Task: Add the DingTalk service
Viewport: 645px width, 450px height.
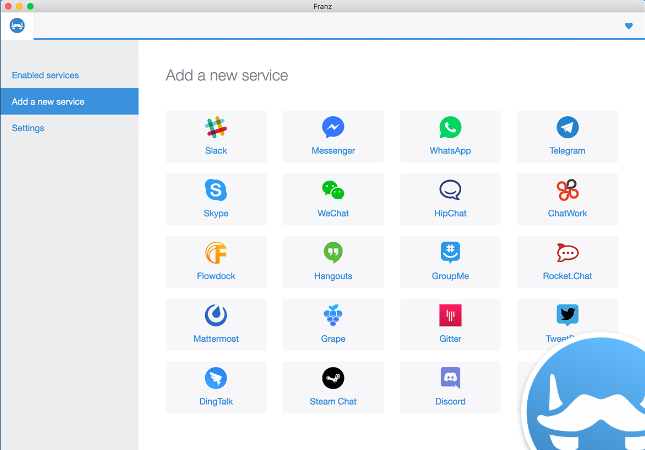Action: [216, 387]
